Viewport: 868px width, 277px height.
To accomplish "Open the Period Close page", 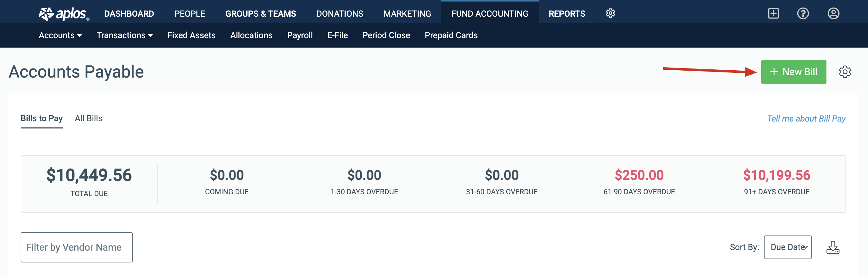I will click(x=386, y=35).
